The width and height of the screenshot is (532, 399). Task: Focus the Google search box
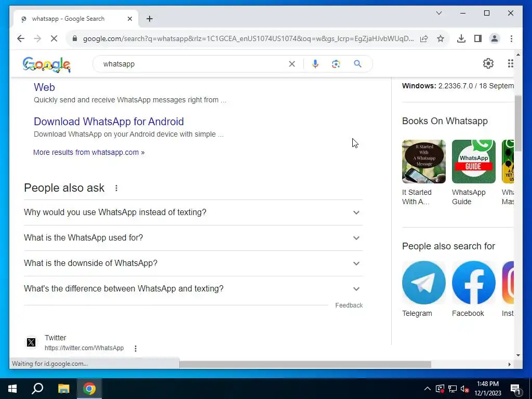193,64
